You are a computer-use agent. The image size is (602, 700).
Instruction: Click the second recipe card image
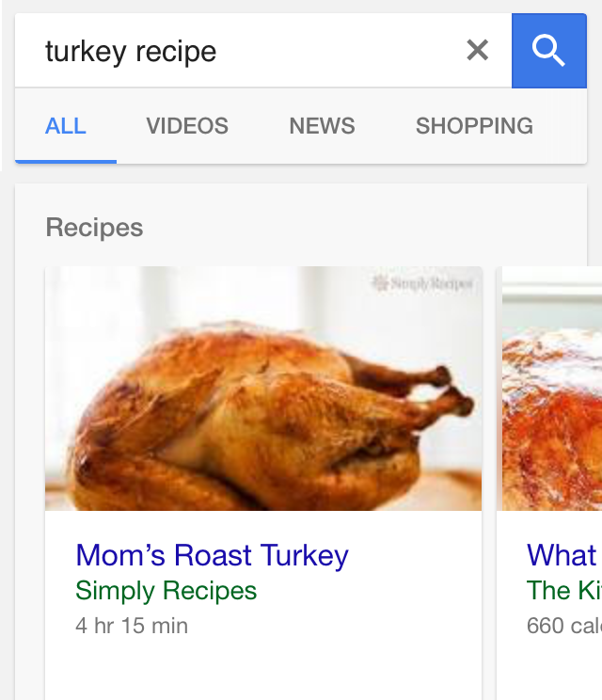coord(552,389)
